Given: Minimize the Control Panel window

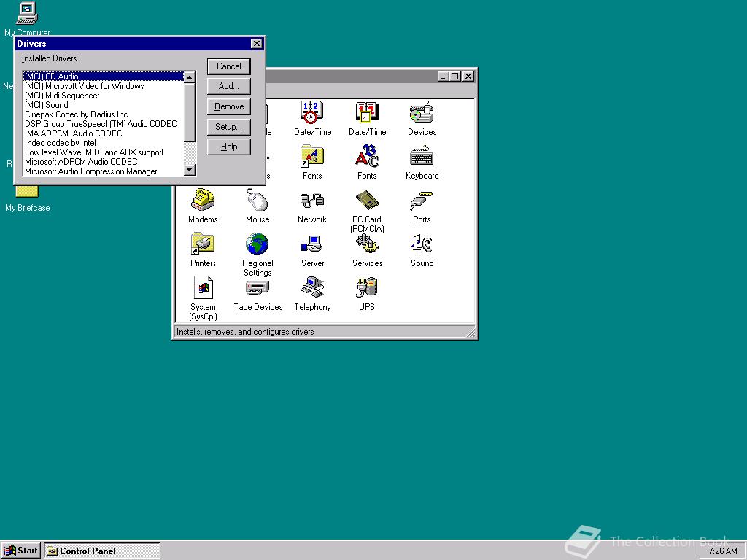Looking at the screenshot, I should coord(444,76).
